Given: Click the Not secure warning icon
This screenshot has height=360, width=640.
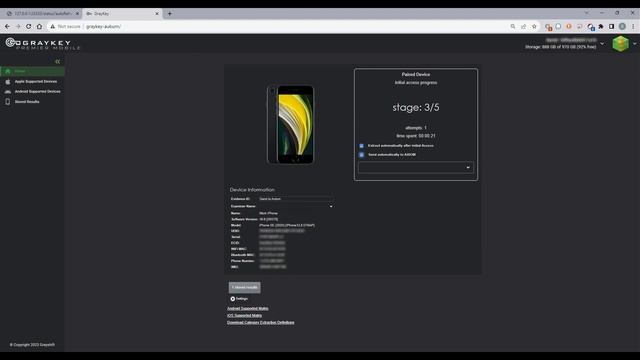Looking at the screenshot, I should [x=53, y=27].
